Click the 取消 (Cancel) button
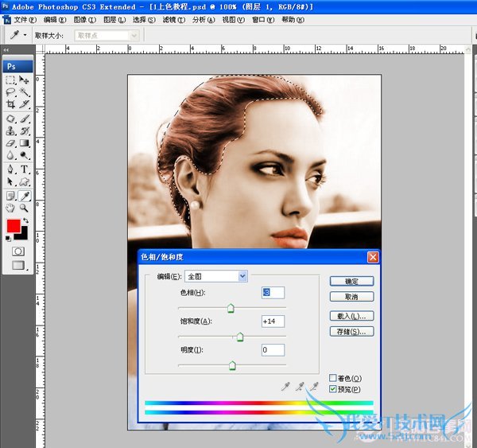The width and height of the screenshot is (477, 448). 351,296
